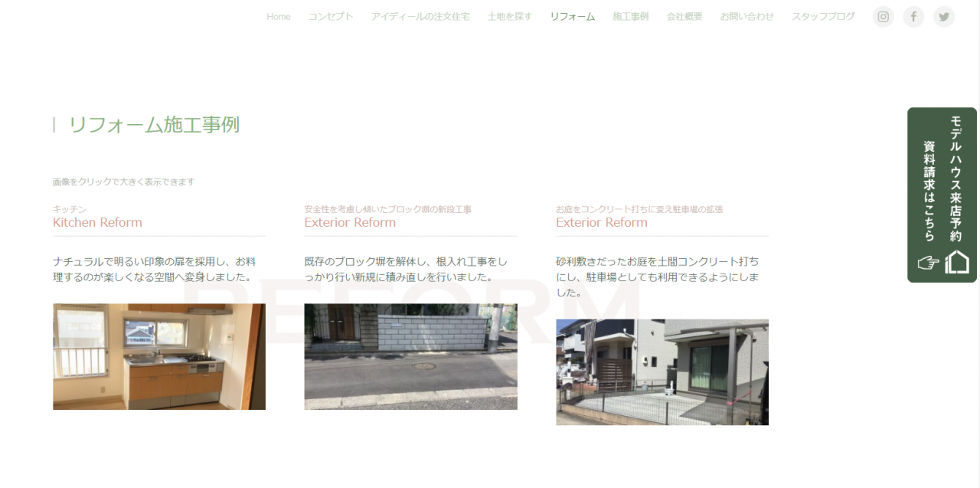Click お問い合わせ in top navigation
Image resolution: width=980 pixels, height=488 pixels.
(746, 17)
